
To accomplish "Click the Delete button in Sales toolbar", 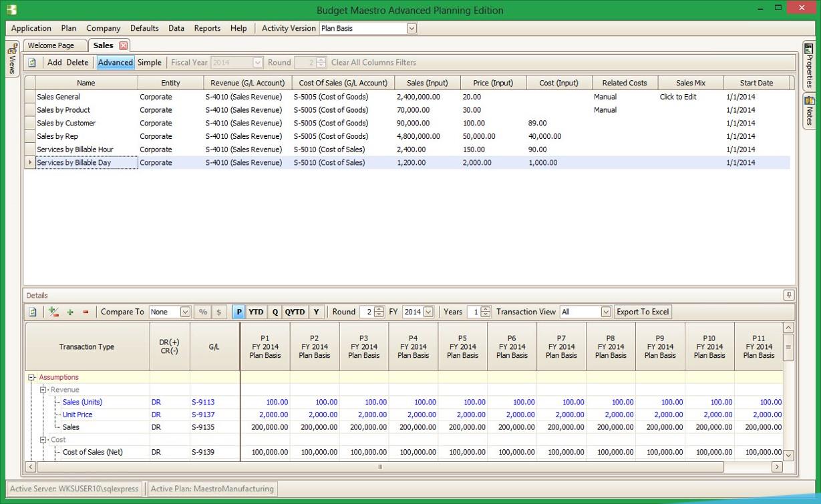I will coord(77,63).
